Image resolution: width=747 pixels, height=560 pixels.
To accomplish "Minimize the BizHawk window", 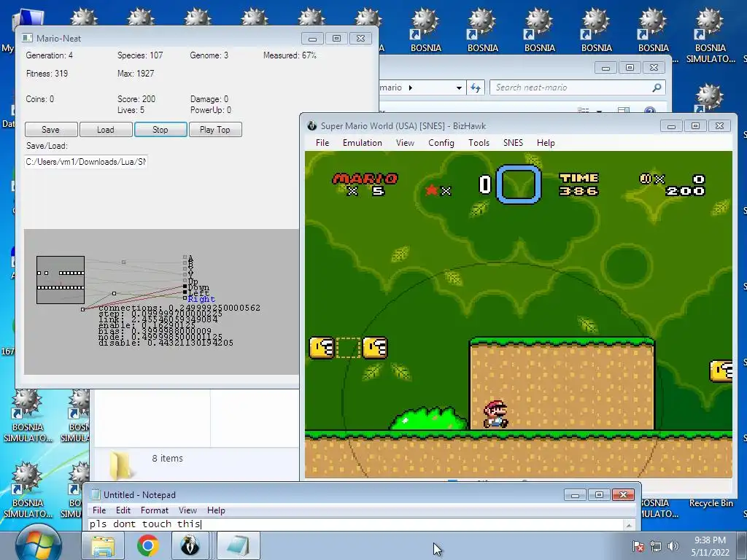I will (x=671, y=126).
